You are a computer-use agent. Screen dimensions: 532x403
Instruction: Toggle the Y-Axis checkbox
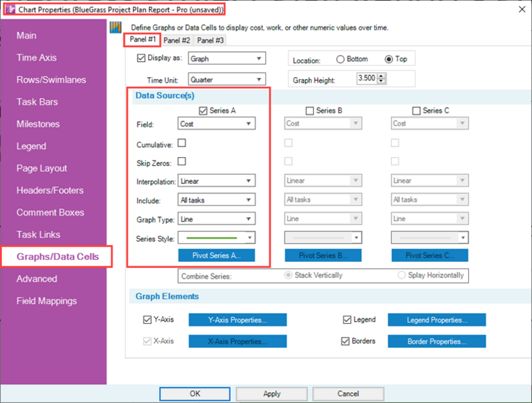tap(147, 320)
